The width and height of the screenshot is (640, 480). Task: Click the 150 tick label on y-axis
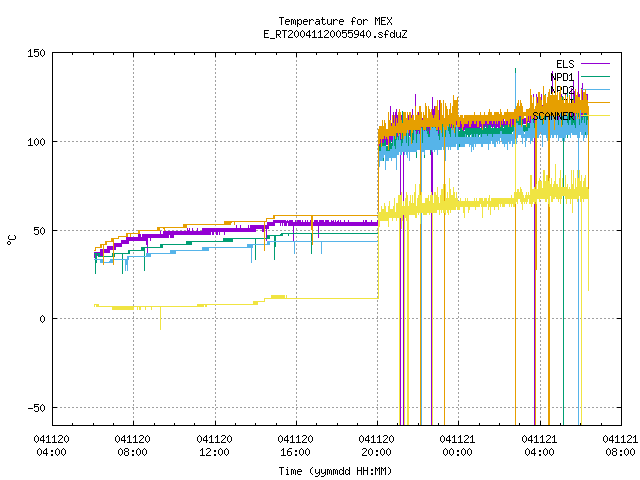(x=36, y=53)
